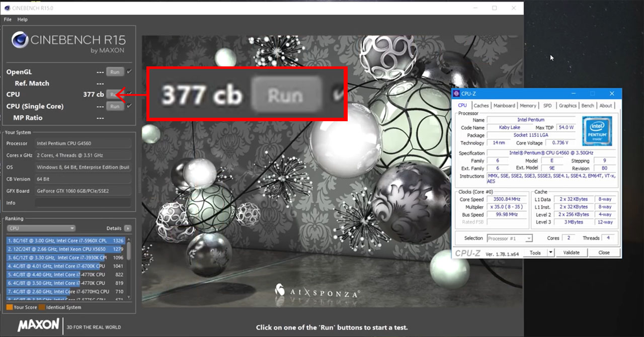The width and height of the screenshot is (644, 337).
Task: Click the Identical System color swatch
Action: [x=42, y=307]
